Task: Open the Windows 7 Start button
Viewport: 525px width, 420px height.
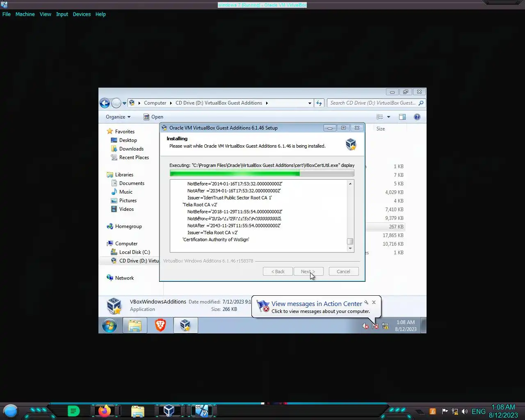Action: click(x=110, y=326)
